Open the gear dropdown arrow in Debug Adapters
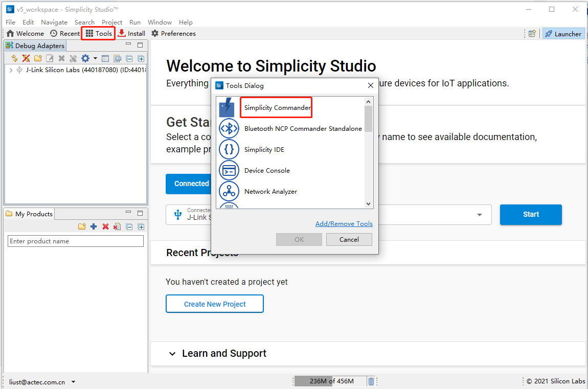Viewport: 588px width, 389px height. coord(95,58)
